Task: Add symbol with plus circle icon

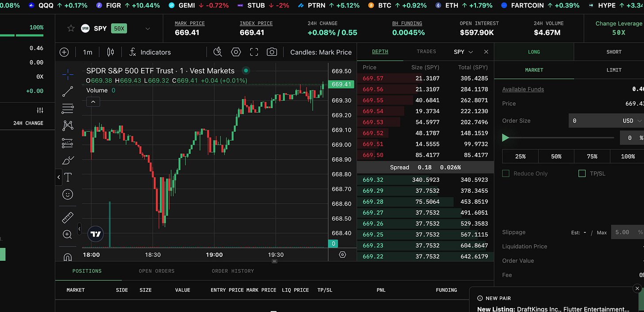Action: (x=64, y=52)
